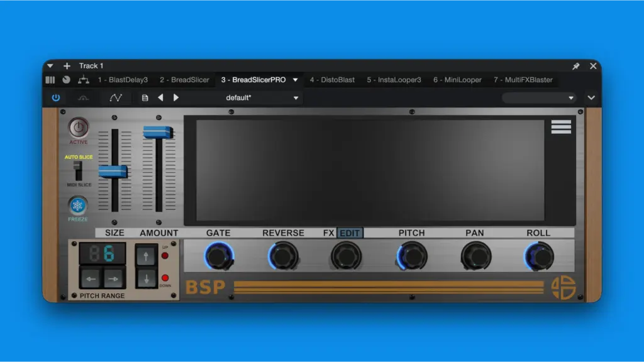The height and width of the screenshot is (362, 644).
Task: Pin the plugin window
Action: click(576, 65)
